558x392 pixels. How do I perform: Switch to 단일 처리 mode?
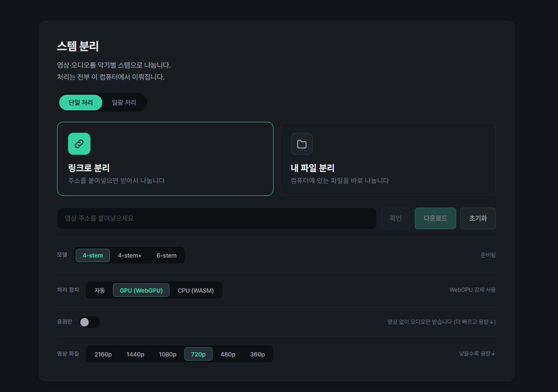tap(81, 103)
